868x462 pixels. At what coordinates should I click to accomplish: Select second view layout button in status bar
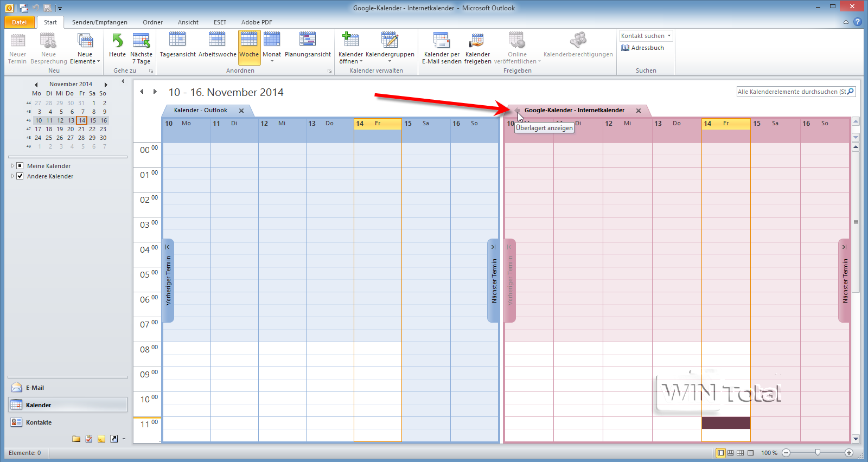[730, 453]
